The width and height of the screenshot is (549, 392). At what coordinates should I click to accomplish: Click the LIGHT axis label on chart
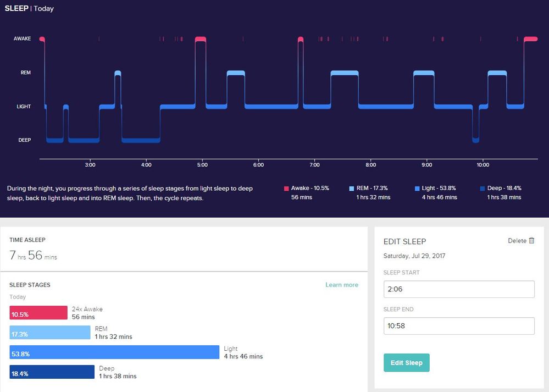click(x=24, y=107)
